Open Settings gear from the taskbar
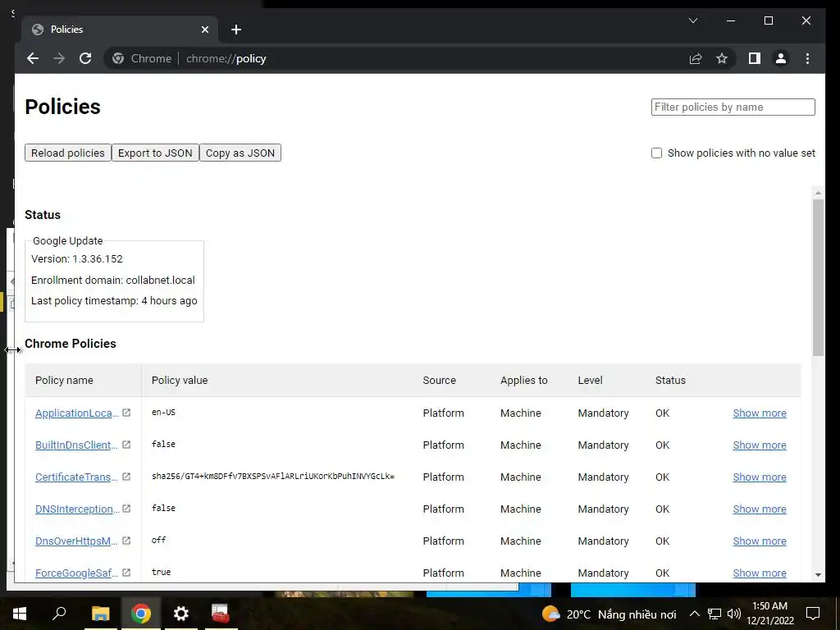Screen dimensions: 840x630 pos(181,614)
